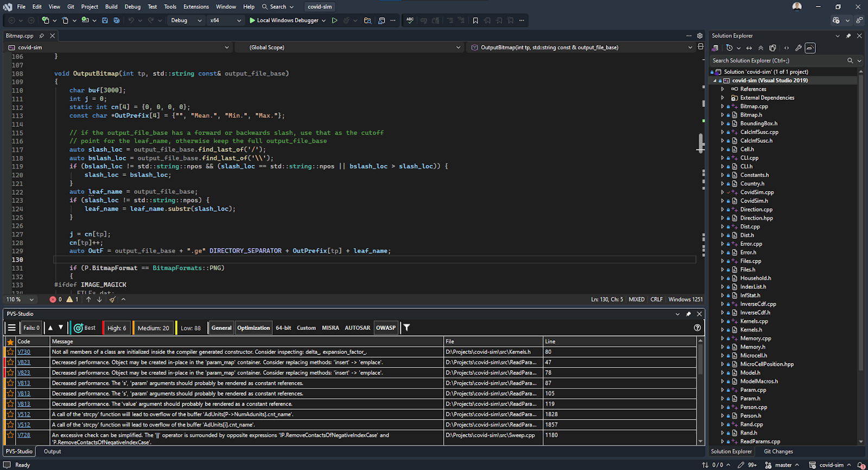
Task: Open the PVS-Studio hamburger menu icon
Action: pyautogui.click(x=11, y=328)
